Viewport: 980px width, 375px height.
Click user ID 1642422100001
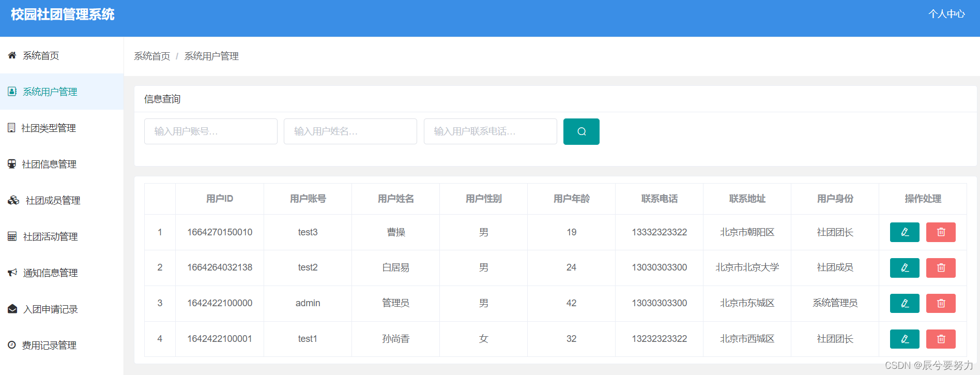click(220, 339)
